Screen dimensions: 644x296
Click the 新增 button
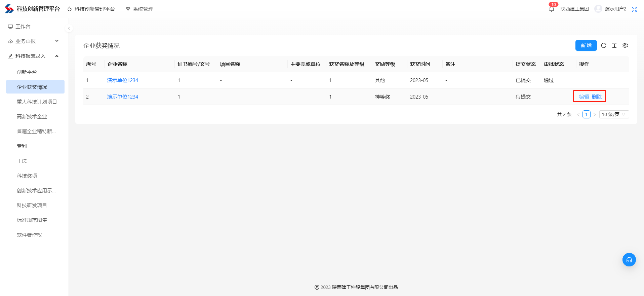[x=586, y=45]
